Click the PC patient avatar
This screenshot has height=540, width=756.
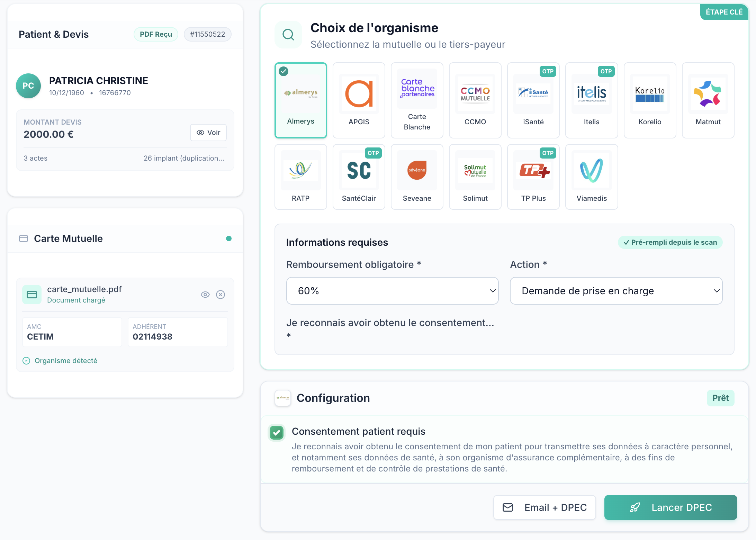[x=28, y=86]
